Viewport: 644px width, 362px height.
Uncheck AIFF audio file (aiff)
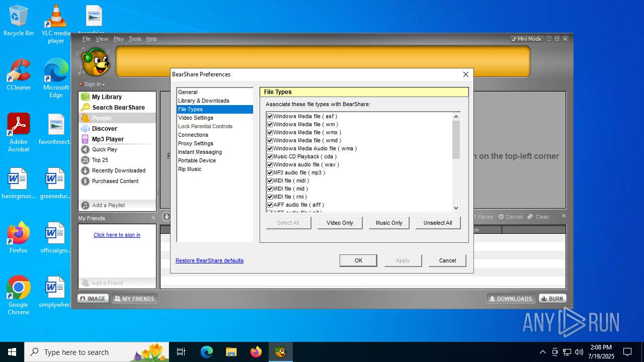tap(270, 205)
